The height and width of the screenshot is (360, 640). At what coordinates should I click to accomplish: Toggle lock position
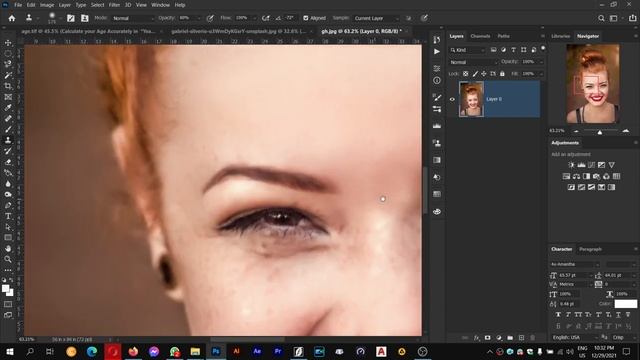[x=484, y=74]
